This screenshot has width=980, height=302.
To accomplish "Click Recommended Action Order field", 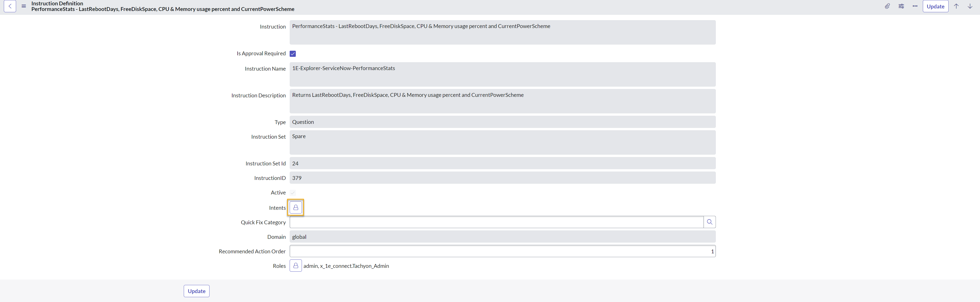I will pyautogui.click(x=502, y=251).
